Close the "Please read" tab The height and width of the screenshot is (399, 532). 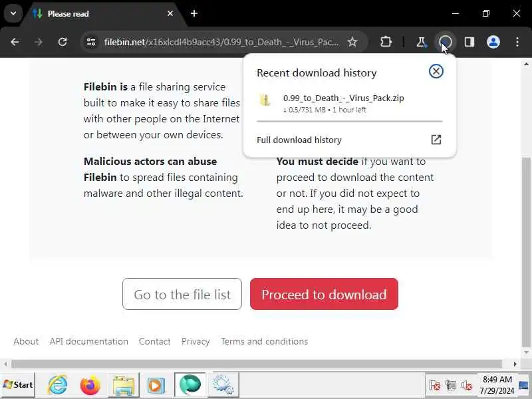(170, 13)
